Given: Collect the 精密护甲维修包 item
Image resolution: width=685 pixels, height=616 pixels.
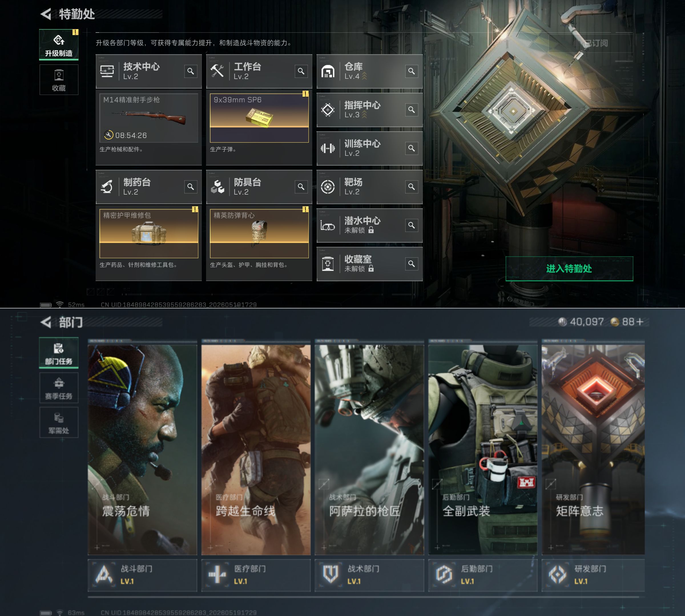Looking at the screenshot, I should pyautogui.click(x=149, y=234).
